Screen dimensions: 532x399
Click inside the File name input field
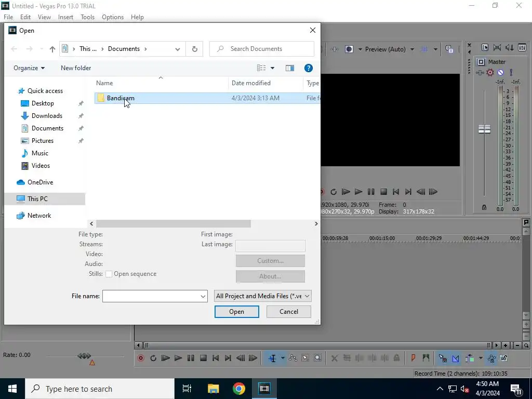[151, 296]
